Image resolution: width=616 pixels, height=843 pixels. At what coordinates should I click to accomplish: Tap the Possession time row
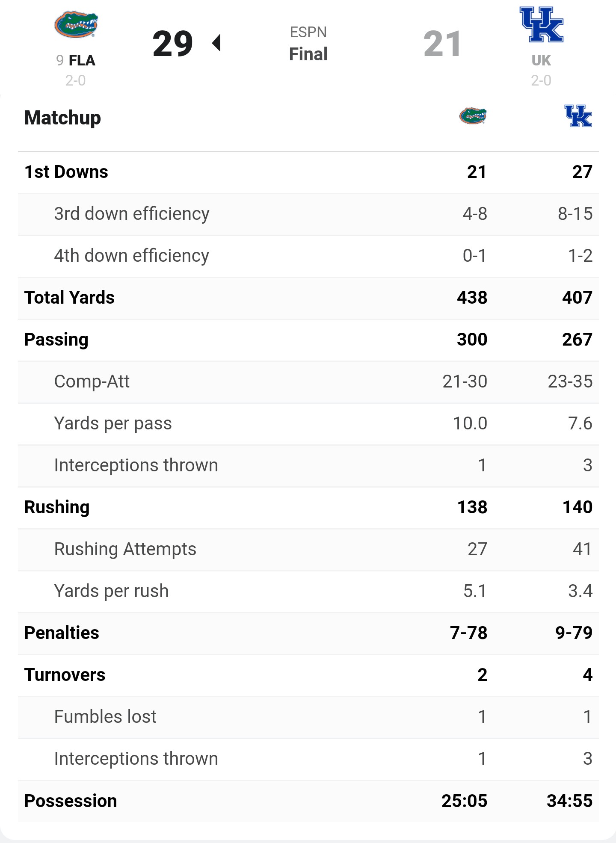click(x=308, y=801)
